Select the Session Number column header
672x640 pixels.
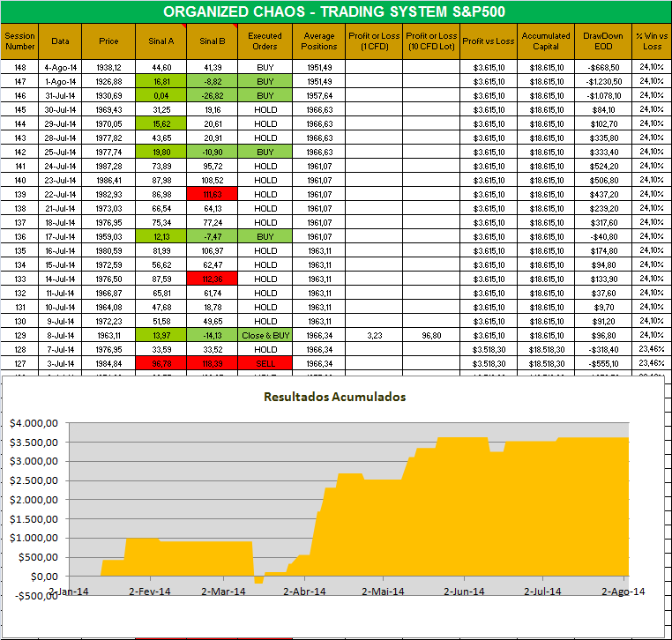19,41
